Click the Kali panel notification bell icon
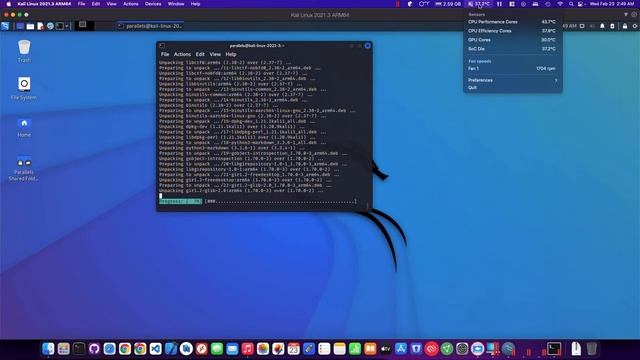This screenshot has width=640, height=360. [x=602, y=26]
